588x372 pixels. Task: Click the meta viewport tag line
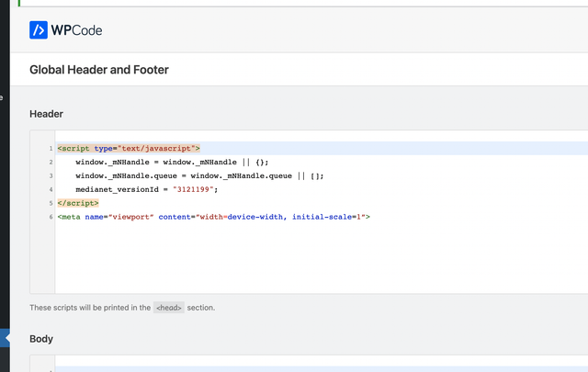coord(214,217)
